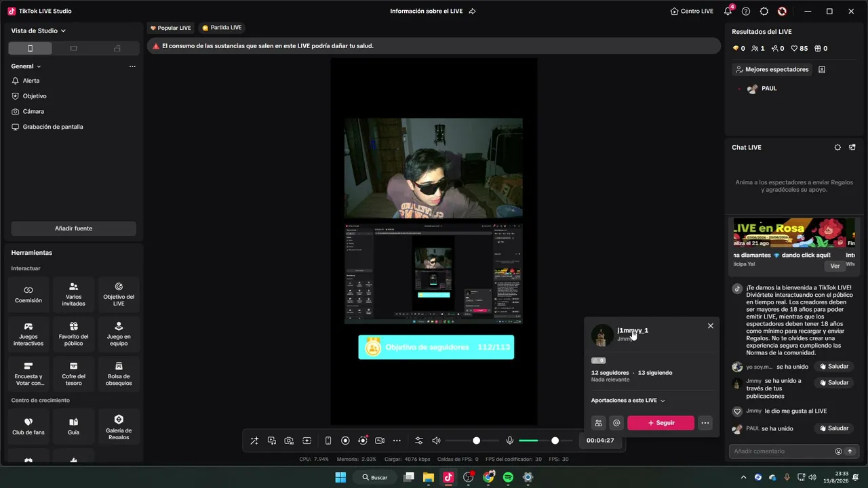Click the Añadir fuente button
The height and width of the screenshot is (488, 868).
73,228
